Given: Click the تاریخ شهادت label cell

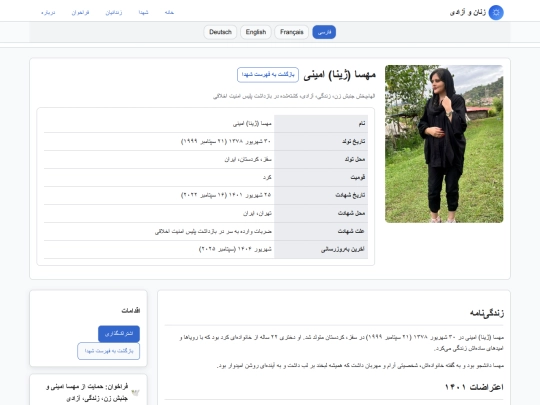Looking at the screenshot, I should [x=321, y=195].
